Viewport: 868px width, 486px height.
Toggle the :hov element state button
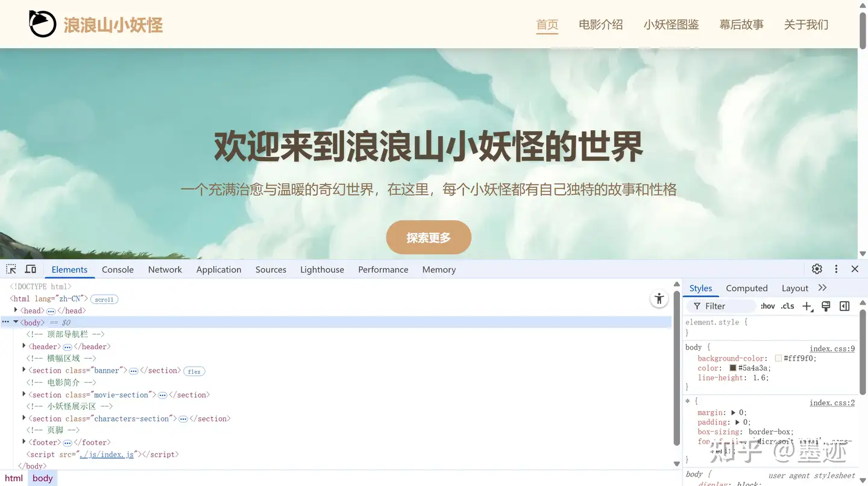[x=767, y=306]
